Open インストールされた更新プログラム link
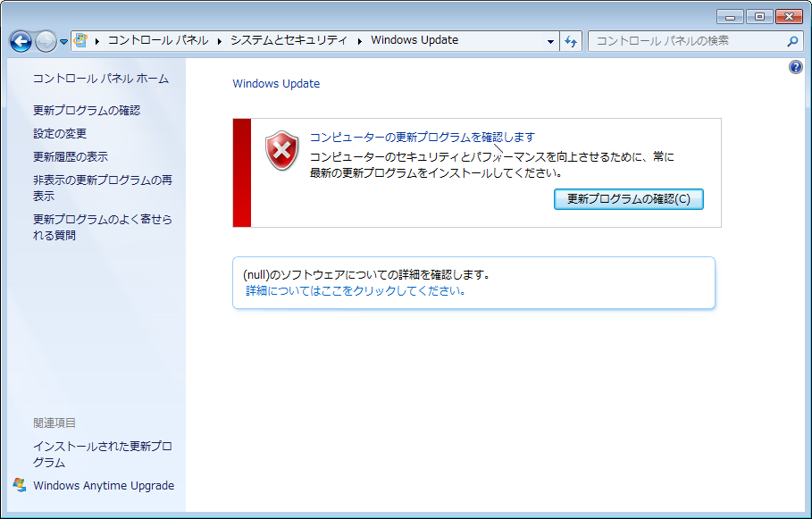Viewport: 812px width, 519px height. [103, 455]
